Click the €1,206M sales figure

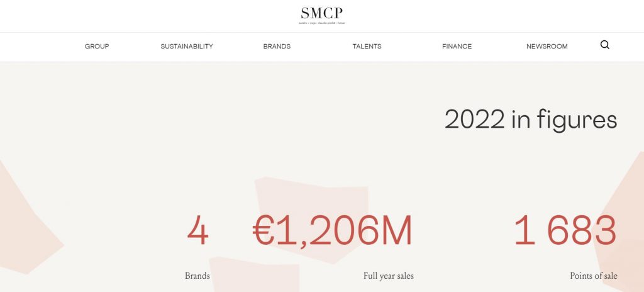(x=332, y=231)
